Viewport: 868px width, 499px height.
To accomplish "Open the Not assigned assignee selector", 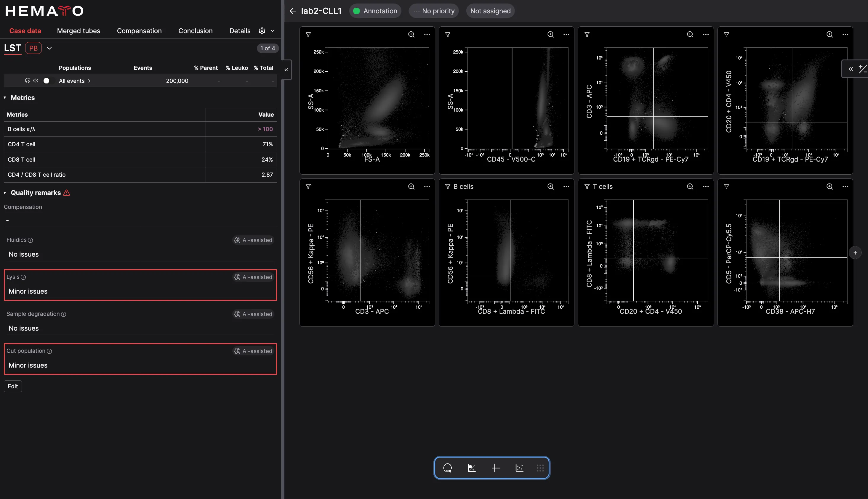I will tap(490, 11).
